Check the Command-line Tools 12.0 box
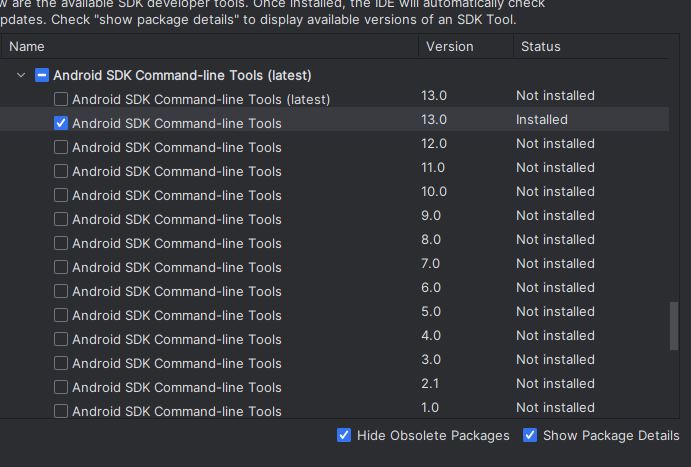691x467 pixels. tap(61, 147)
